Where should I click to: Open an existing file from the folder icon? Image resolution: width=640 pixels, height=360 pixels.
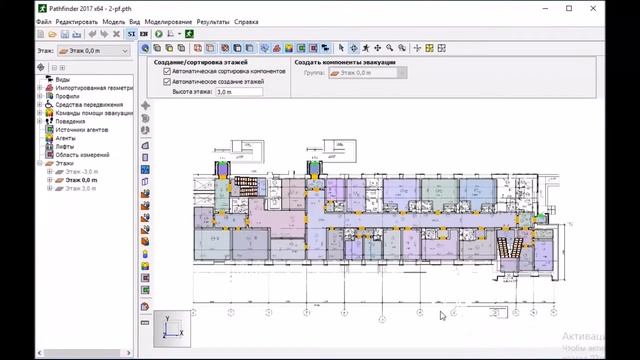[52, 34]
